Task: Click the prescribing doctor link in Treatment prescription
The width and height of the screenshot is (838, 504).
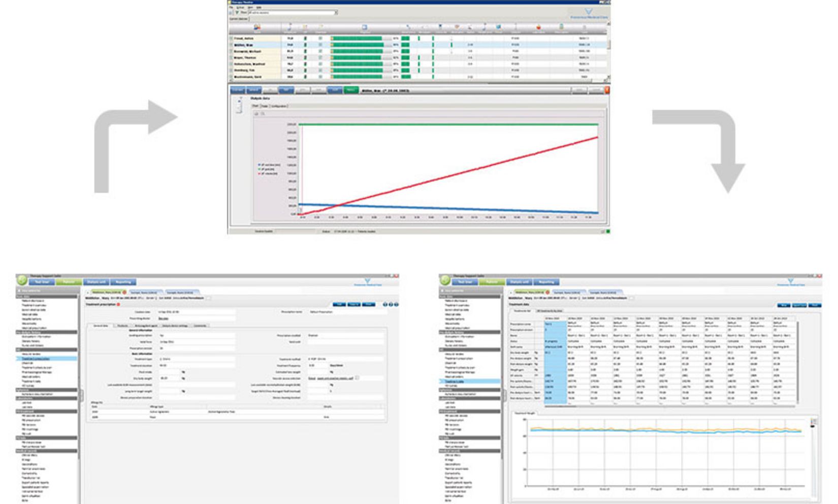Action: tap(165, 318)
